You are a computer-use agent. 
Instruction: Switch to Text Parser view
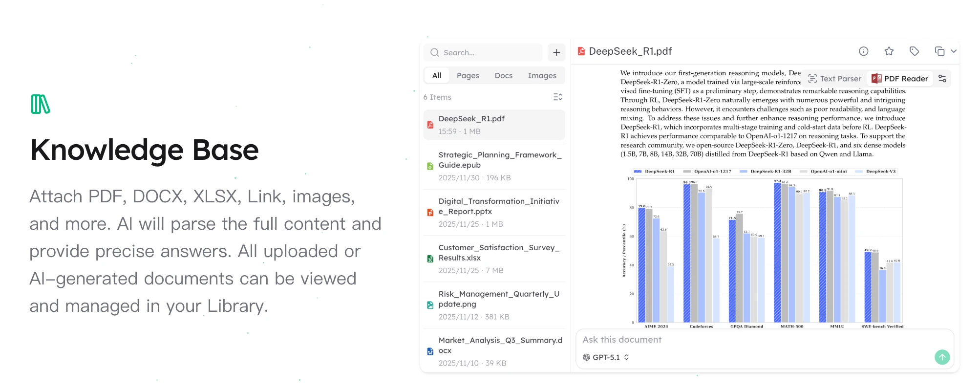[834, 79]
